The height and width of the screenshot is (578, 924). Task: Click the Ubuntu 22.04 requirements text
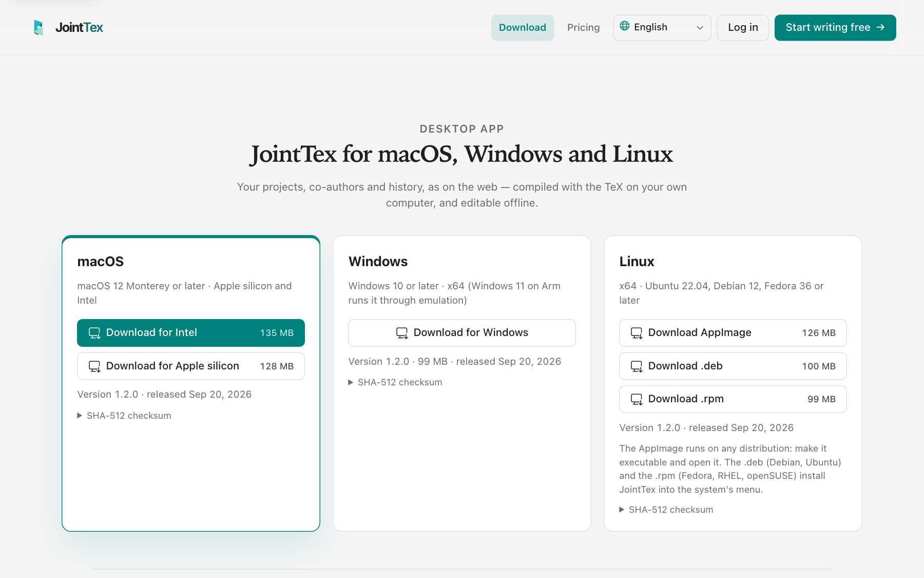coord(721,293)
